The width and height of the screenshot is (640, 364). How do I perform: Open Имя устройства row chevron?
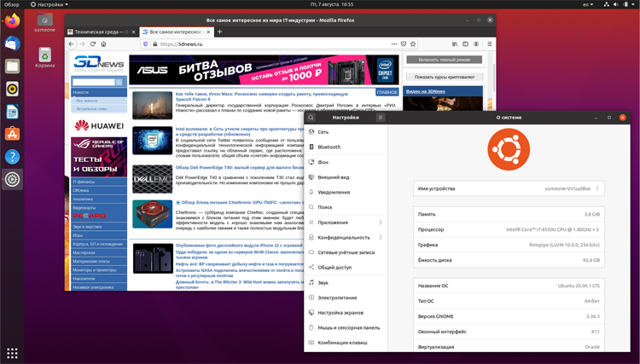pos(597,188)
